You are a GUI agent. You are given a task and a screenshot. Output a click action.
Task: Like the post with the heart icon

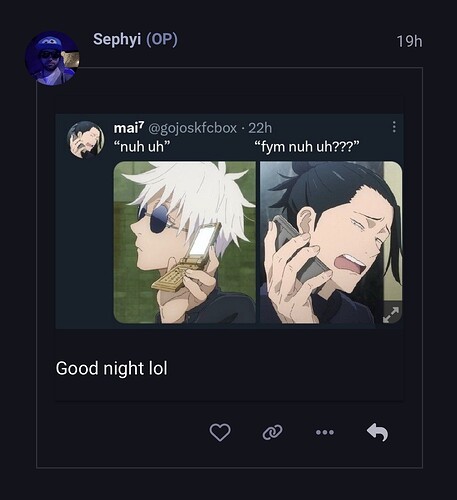click(x=220, y=432)
